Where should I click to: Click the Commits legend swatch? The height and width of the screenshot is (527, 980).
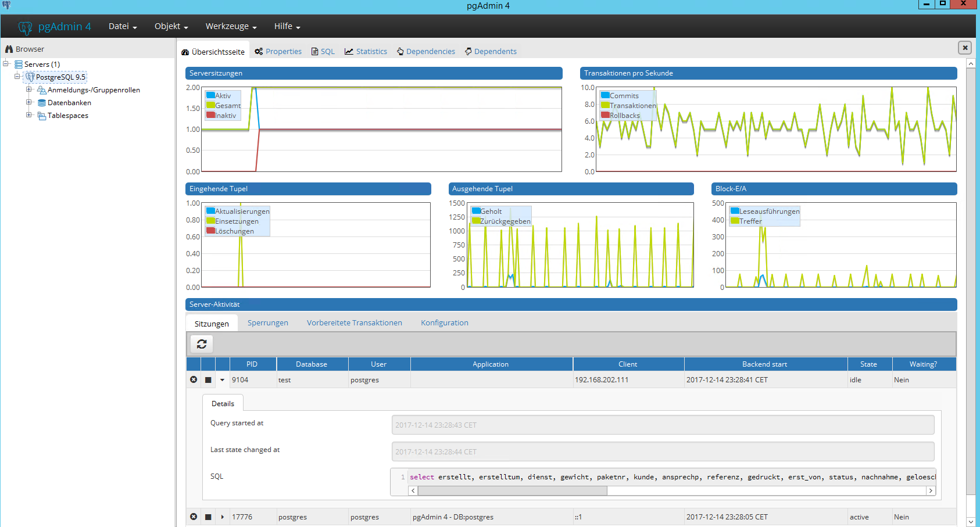click(605, 95)
